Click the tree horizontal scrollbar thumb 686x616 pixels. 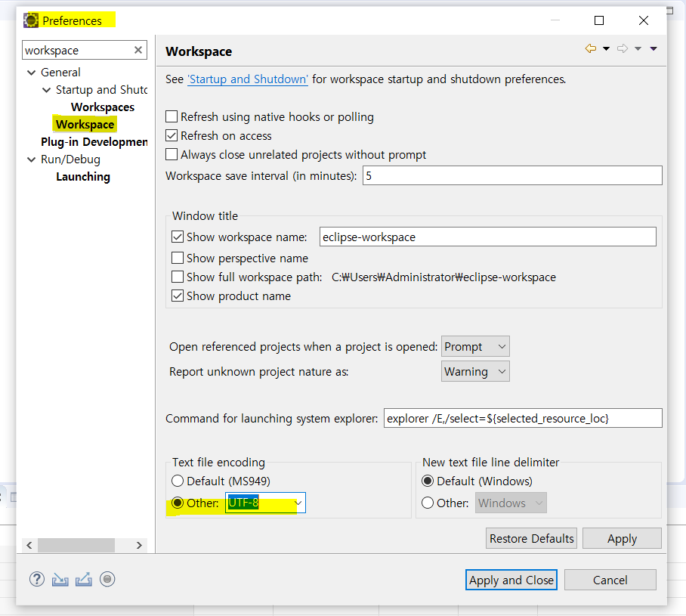point(76,545)
